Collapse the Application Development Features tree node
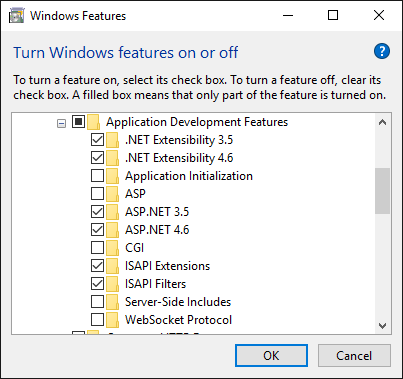This screenshot has width=403, height=379. (61, 124)
